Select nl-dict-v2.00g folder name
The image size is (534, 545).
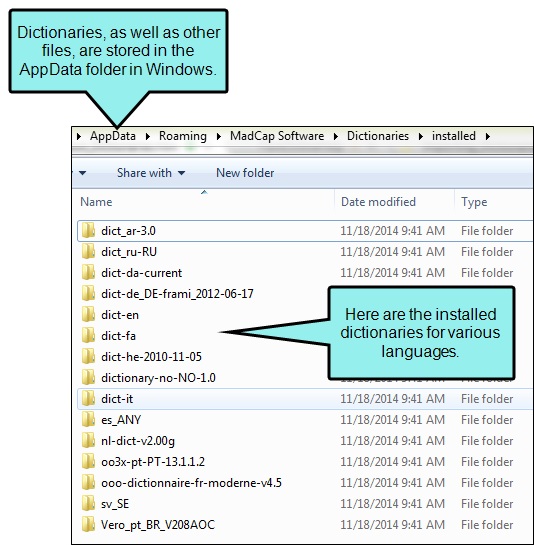click(138, 441)
